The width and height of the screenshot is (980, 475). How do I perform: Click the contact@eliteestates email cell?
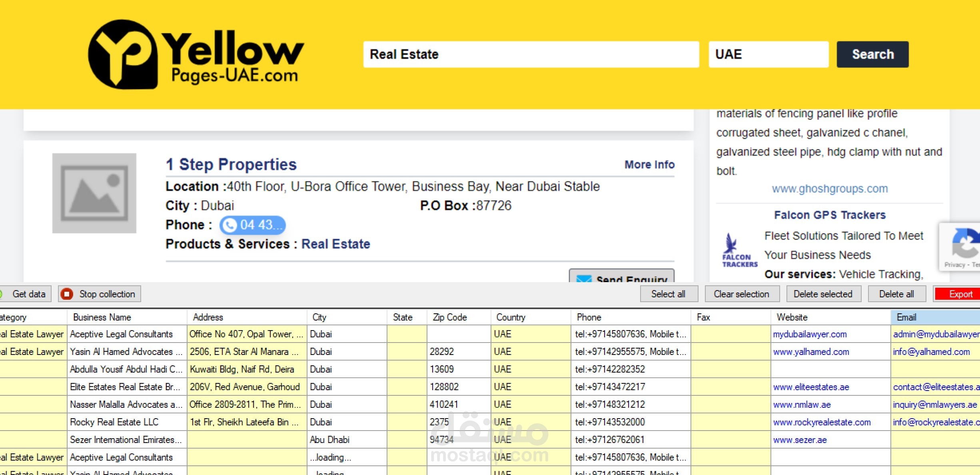tap(936, 387)
